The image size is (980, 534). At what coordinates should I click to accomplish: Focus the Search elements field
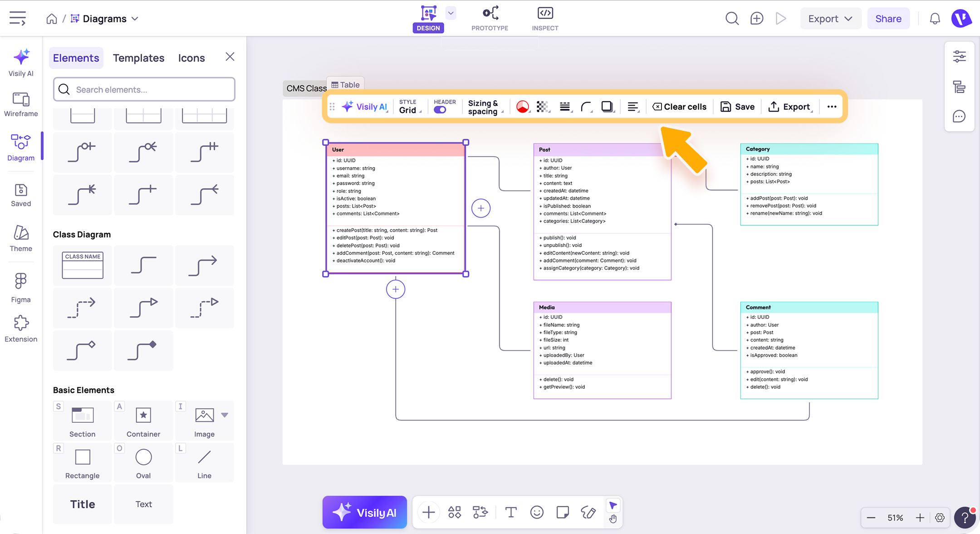pyautogui.click(x=144, y=89)
